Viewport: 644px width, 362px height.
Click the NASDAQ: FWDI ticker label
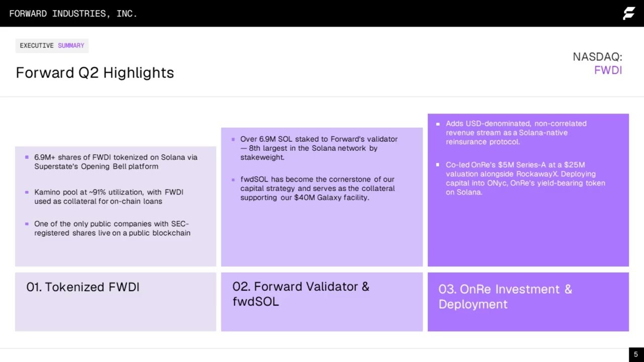pyautogui.click(x=597, y=63)
